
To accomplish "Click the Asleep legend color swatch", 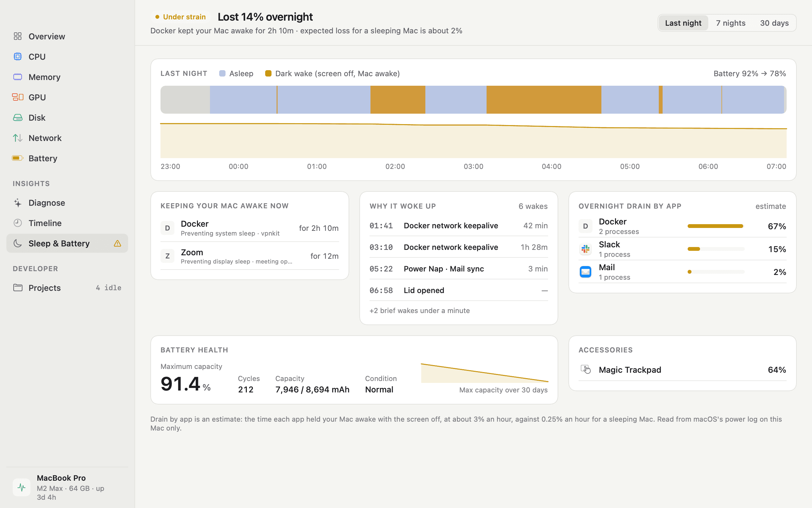I will [222, 73].
